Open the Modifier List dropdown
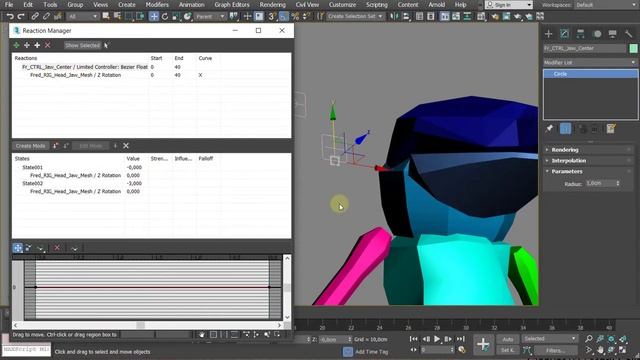 pyautogui.click(x=590, y=62)
